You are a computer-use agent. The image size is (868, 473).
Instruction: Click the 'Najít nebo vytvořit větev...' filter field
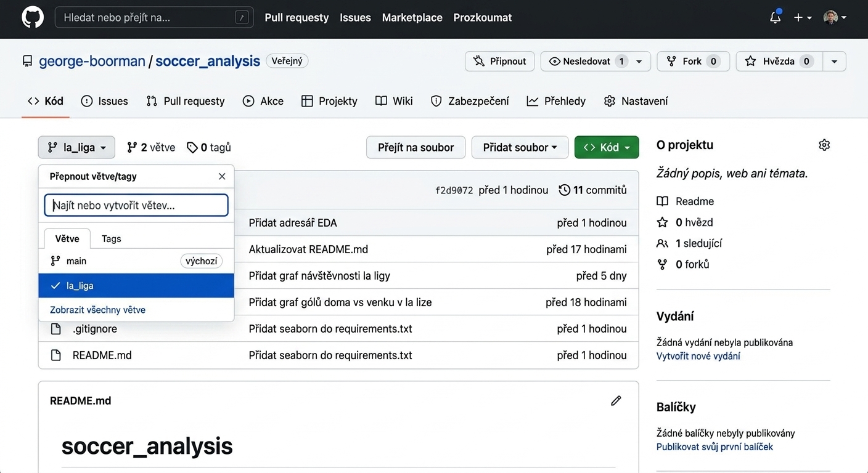[136, 205]
